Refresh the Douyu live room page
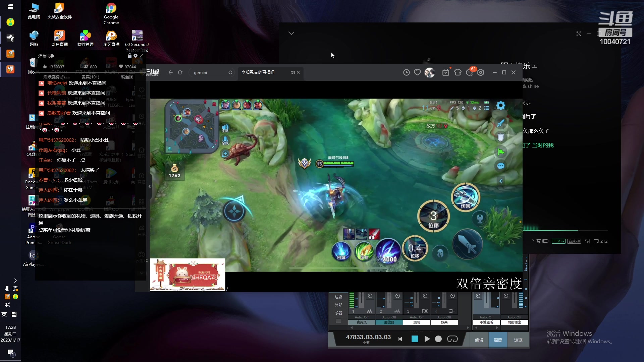644x362 pixels. [x=180, y=72]
